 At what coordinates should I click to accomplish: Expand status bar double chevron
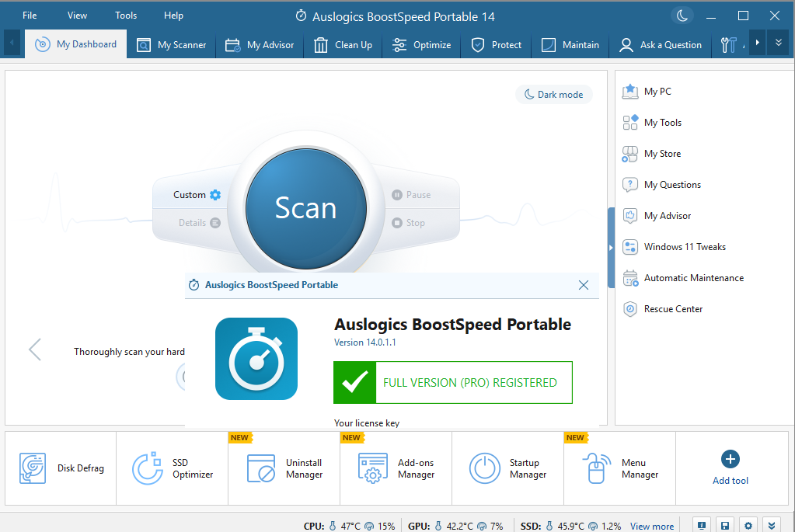point(772,526)
